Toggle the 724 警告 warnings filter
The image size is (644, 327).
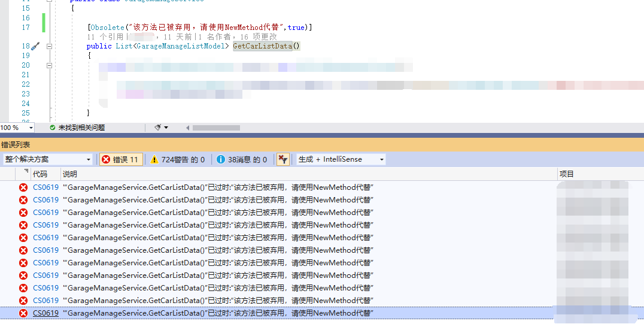tap(178, 159)
